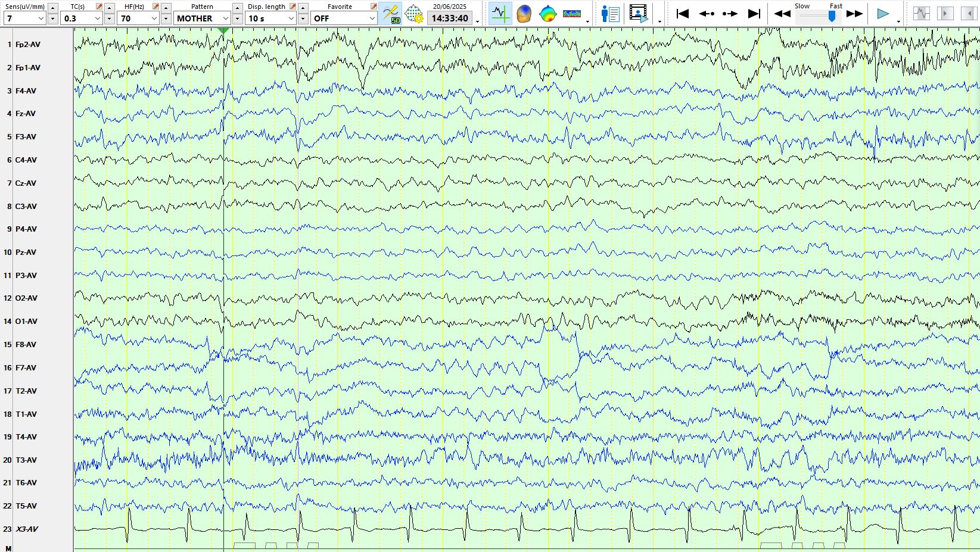Expand the map tools overflow arrow

tap(587, 21)
